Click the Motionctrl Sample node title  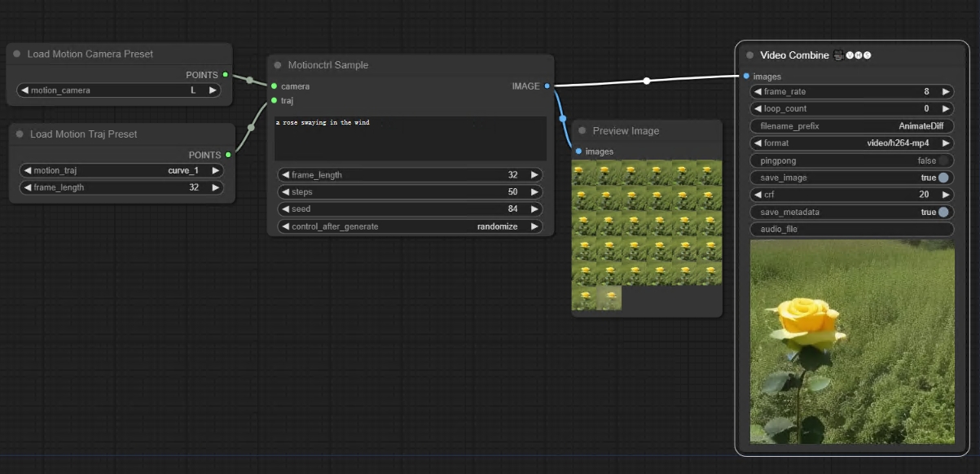pos(328,65)
